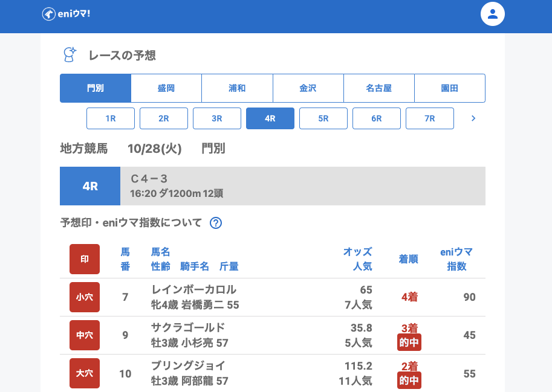Click the help question mark icon

point(216,223)
